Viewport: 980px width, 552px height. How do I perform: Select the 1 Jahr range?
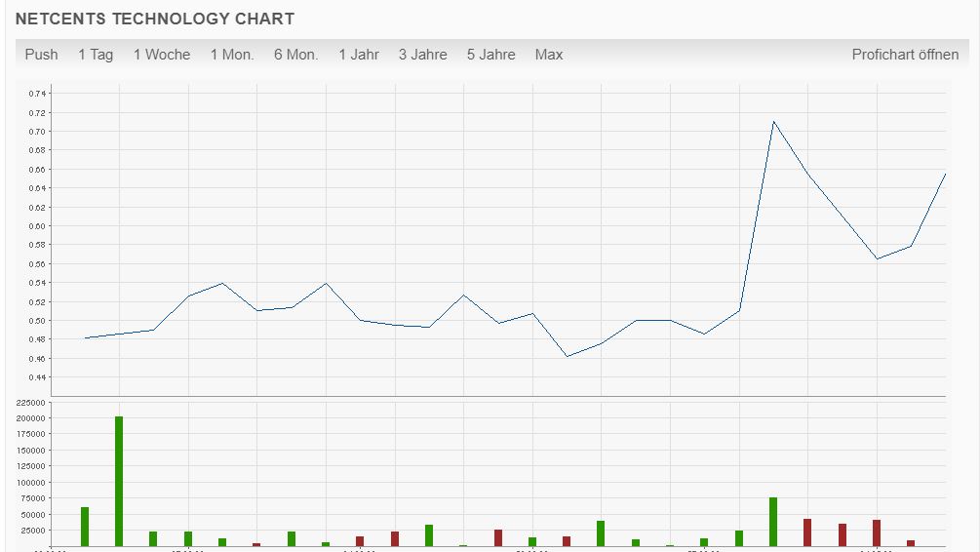(359, 55)
